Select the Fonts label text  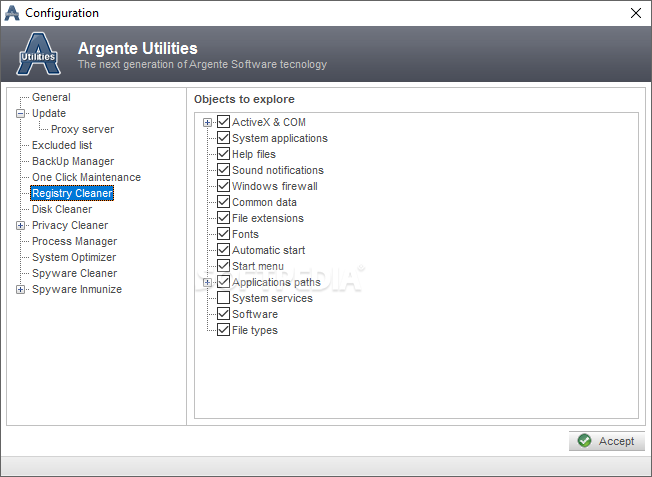coord(245,234)
